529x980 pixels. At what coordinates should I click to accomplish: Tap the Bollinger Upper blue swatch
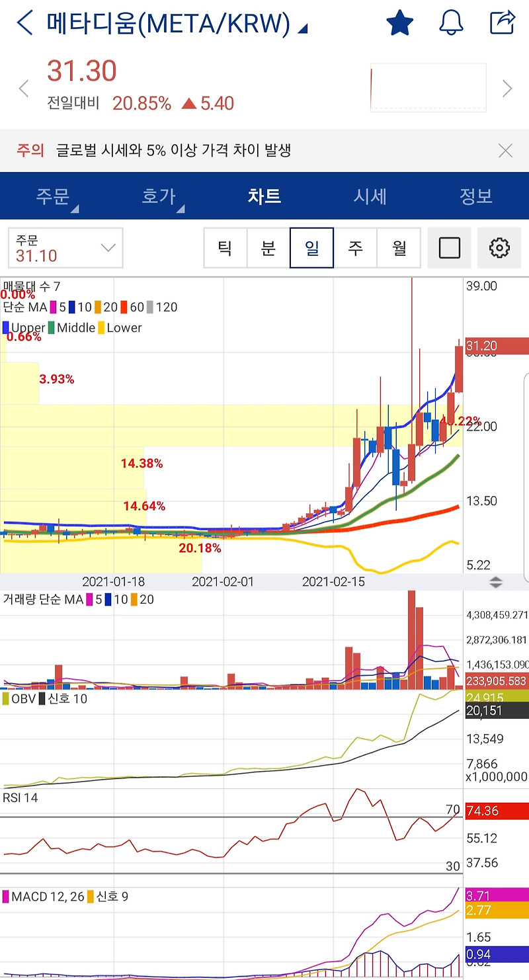6,327
